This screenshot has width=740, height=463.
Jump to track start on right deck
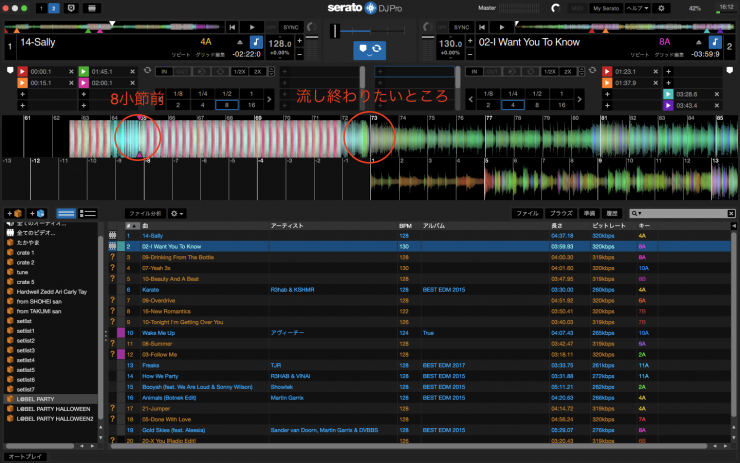pos(481,27)
